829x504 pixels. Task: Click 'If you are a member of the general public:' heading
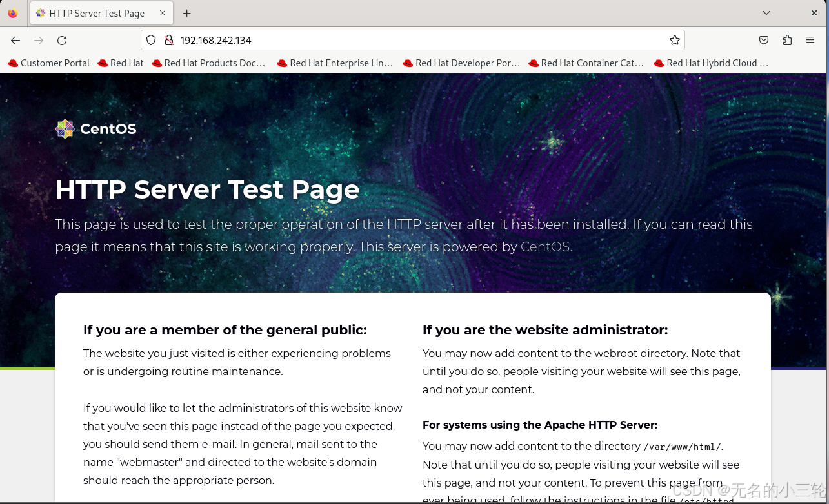click(x=225, y=330)
